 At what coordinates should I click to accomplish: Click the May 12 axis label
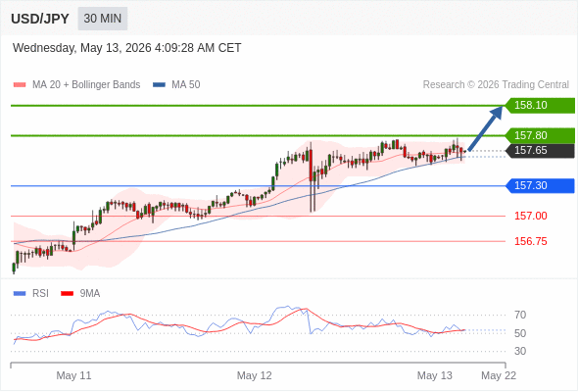coord(255,375)
